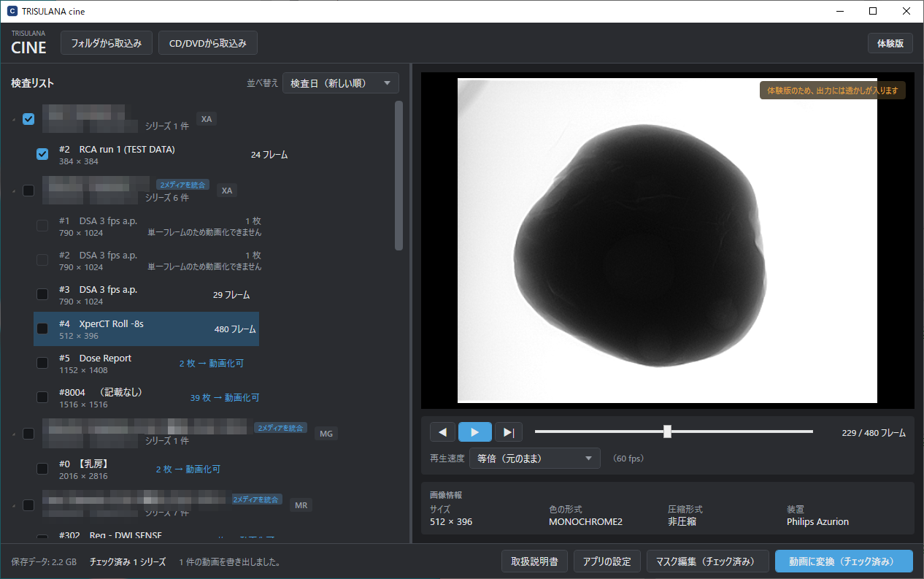Uncheck #2 RCA run 1 (TEST DATA) series
This screenshot has width=924, height=579.
pyautogui.click(x=42, y=154)
